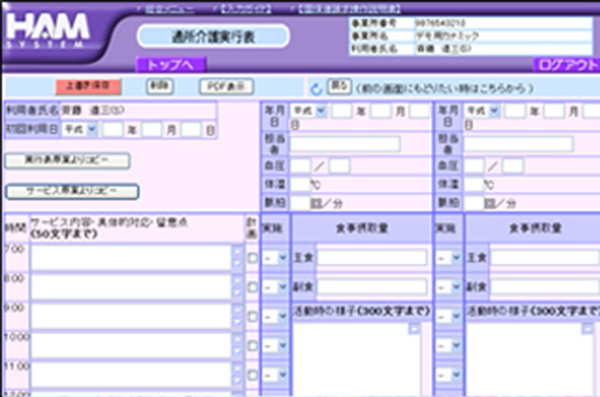Focus the second-column 副食 input
The image size is (600, 397).
(x=546, y=286)
